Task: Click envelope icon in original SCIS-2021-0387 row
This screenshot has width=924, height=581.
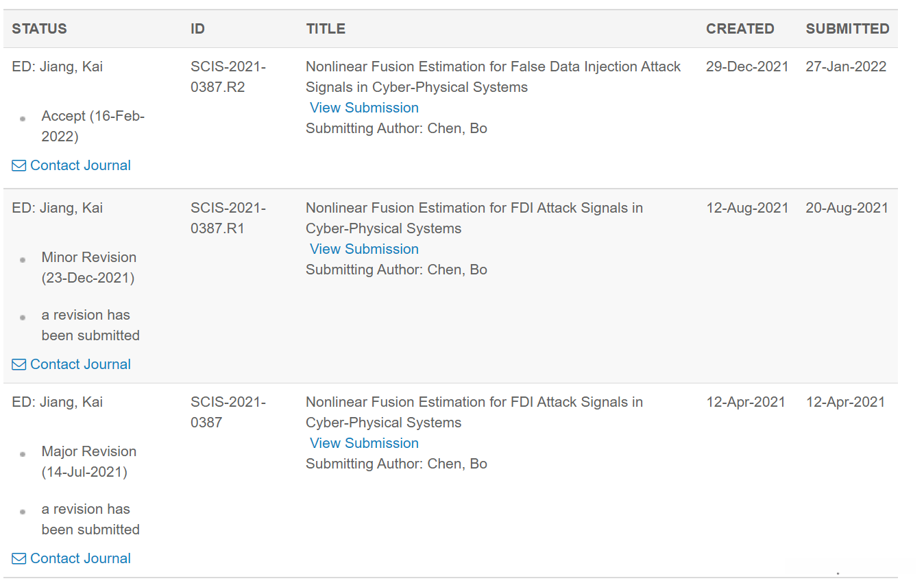Action: click(19, 559)
